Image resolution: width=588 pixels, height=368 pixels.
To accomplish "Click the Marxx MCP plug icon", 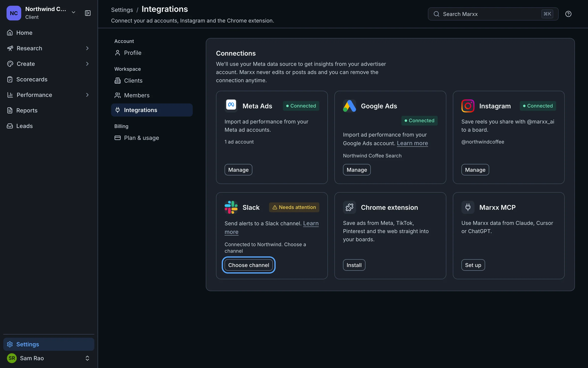I will (468, 207).
